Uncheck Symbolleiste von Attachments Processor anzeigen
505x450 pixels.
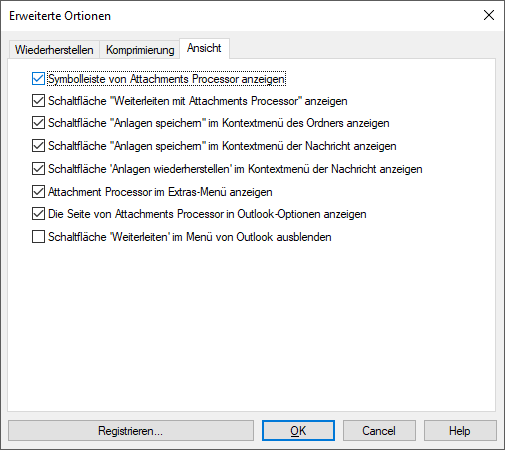tap(38, 79)
